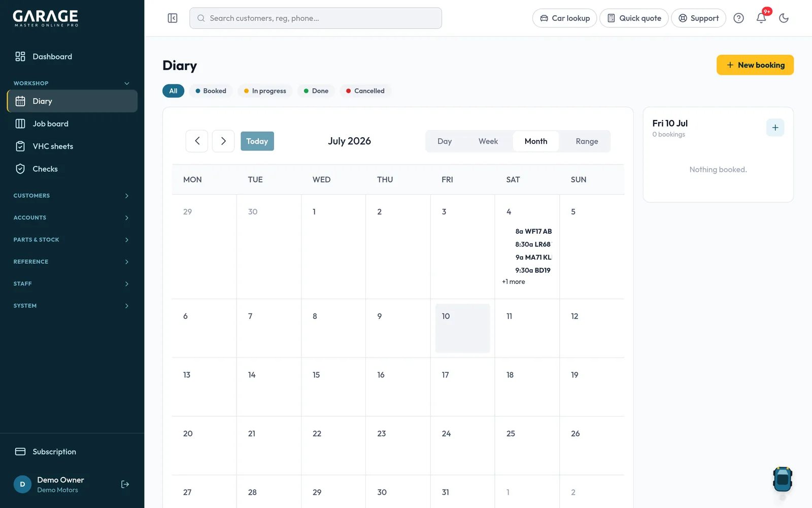The height and width of the screenshot is (508, 812).
Task: Go to next month arrow
Action: tap(223, 141)
